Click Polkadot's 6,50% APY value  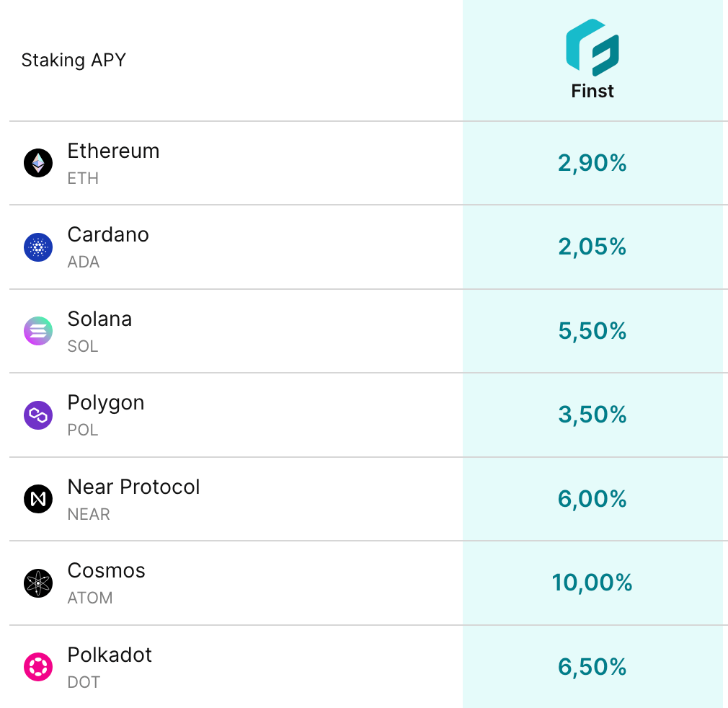pos(592,667)
